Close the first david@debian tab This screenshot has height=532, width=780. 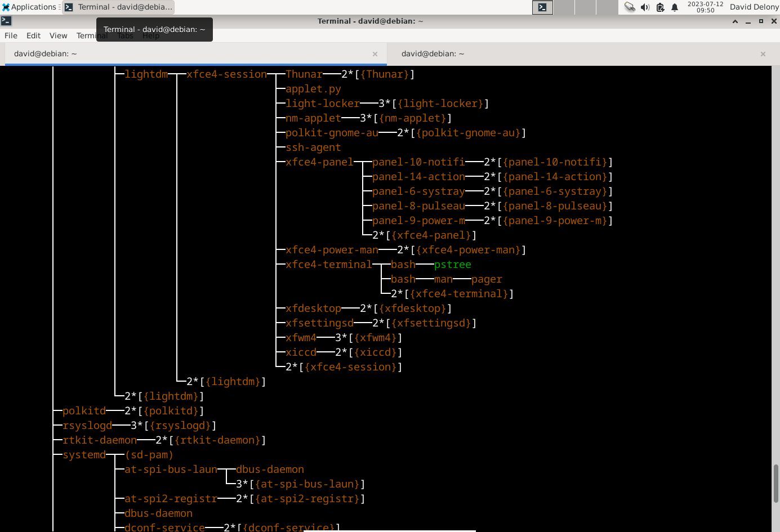pos(375,54)
